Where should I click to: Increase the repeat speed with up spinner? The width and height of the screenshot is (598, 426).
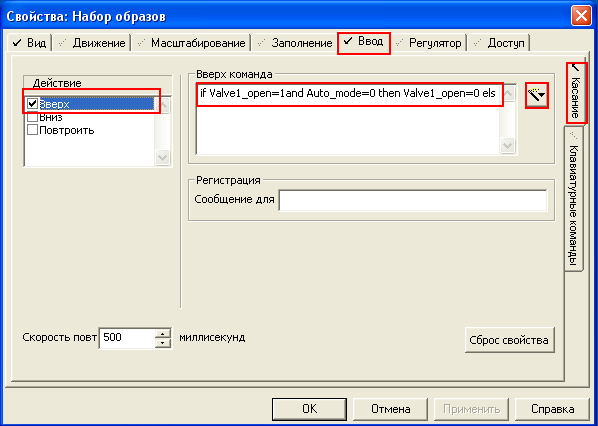click(163, 333)
